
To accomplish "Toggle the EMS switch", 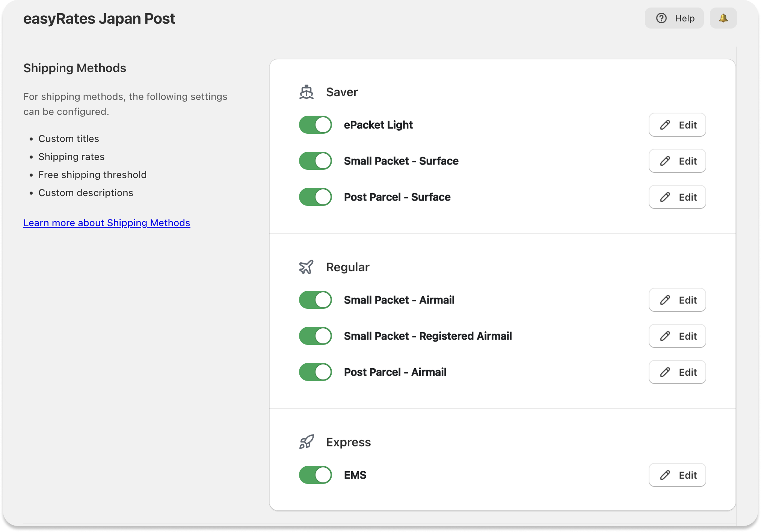I will (316, 475).
